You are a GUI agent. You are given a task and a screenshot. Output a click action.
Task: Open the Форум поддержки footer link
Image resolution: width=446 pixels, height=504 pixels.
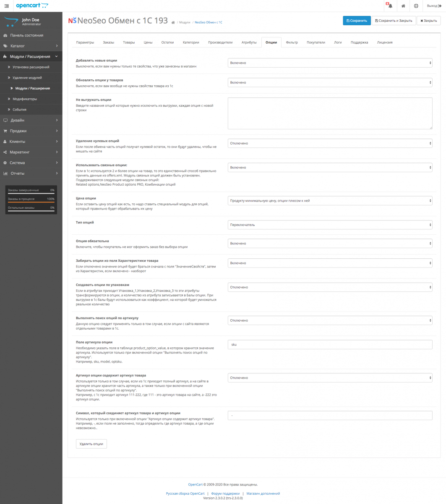coord(225,493)
